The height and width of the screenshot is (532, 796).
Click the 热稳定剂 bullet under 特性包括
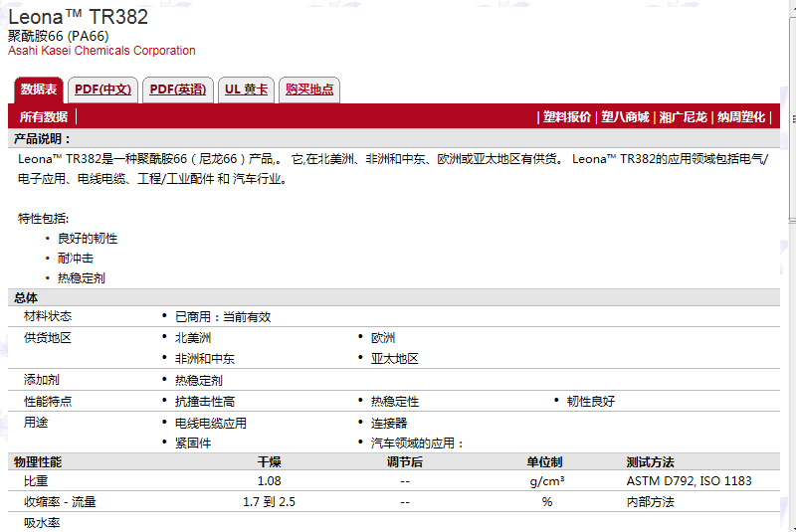pos(82,277)
